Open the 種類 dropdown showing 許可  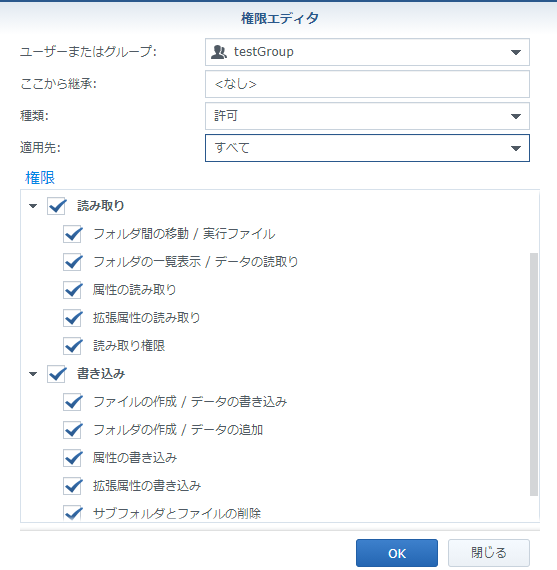coord(367,116)
